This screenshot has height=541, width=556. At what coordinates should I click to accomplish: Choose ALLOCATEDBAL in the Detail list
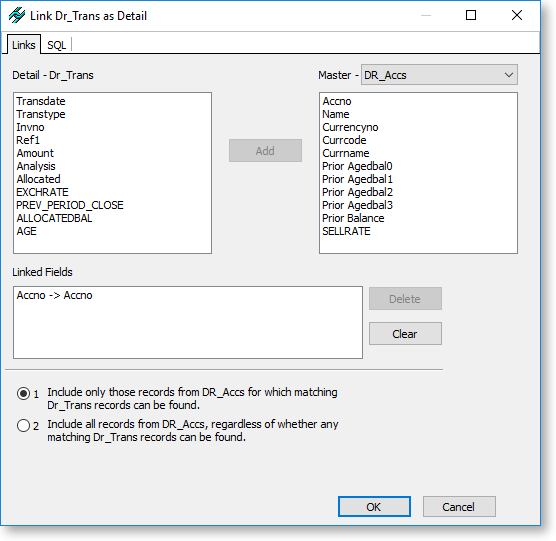[x=54, y=218]
